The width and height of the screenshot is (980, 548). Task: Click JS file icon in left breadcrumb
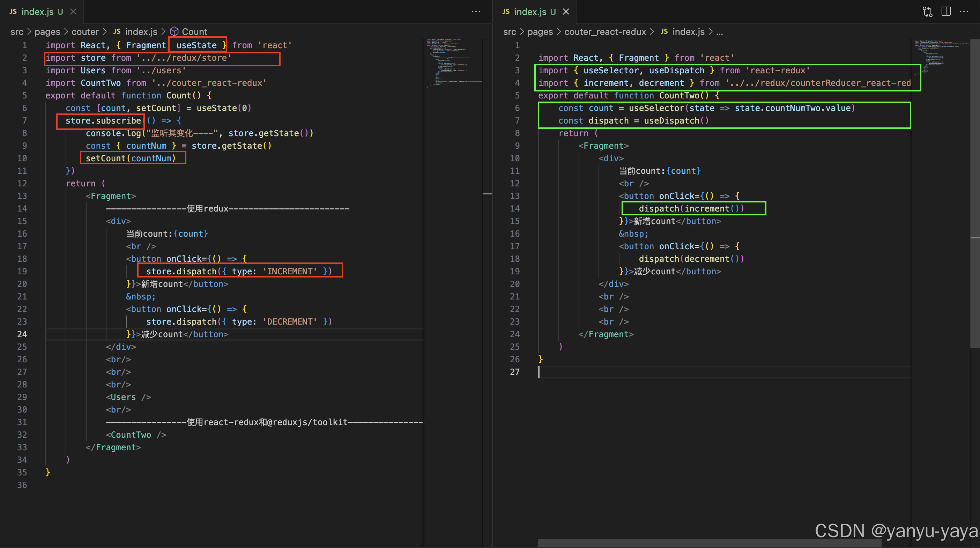pyautogui.click(x=117, y=31)
